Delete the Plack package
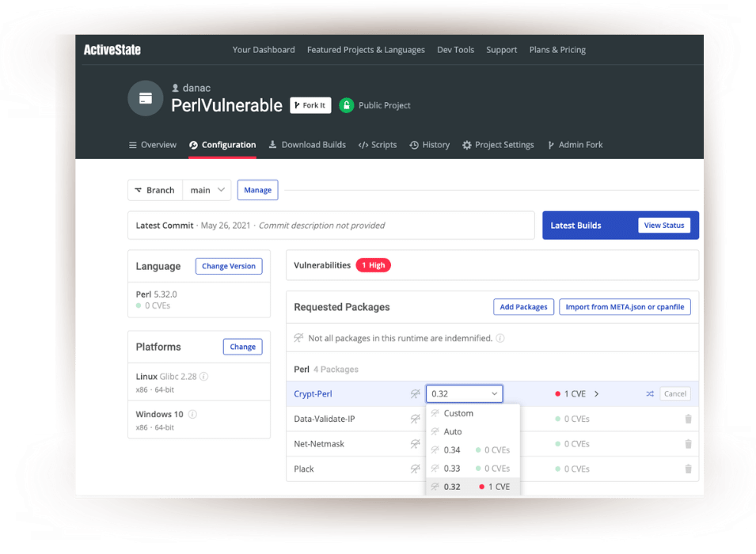The height and width of the screenshot is (554, 756). click(x=688, y=469)
